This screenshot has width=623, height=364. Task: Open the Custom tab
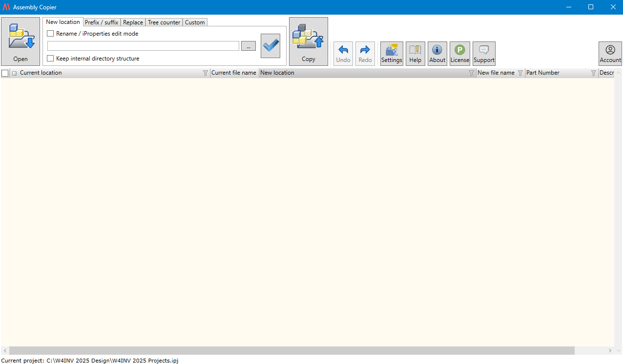tap(195, 22)
